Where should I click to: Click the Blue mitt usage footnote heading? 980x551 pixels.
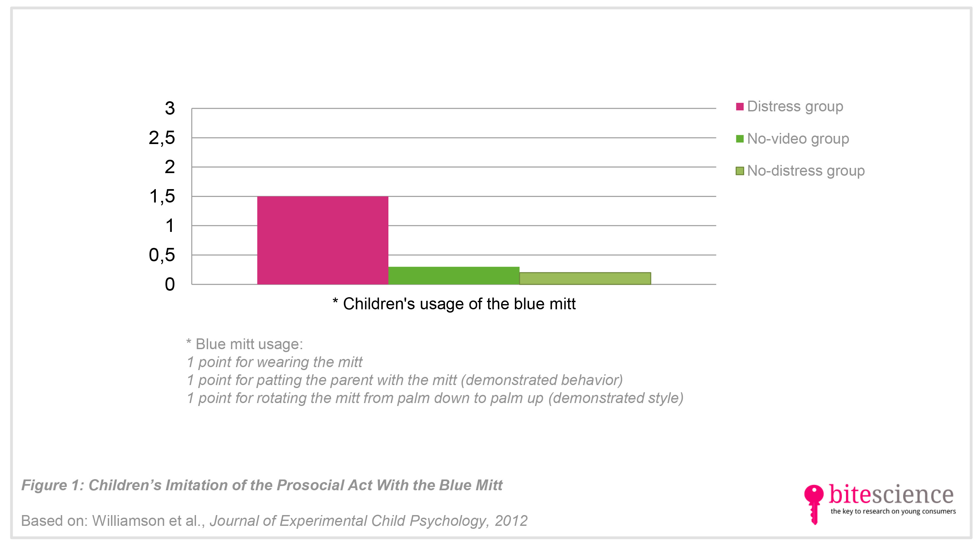(245, 344)
